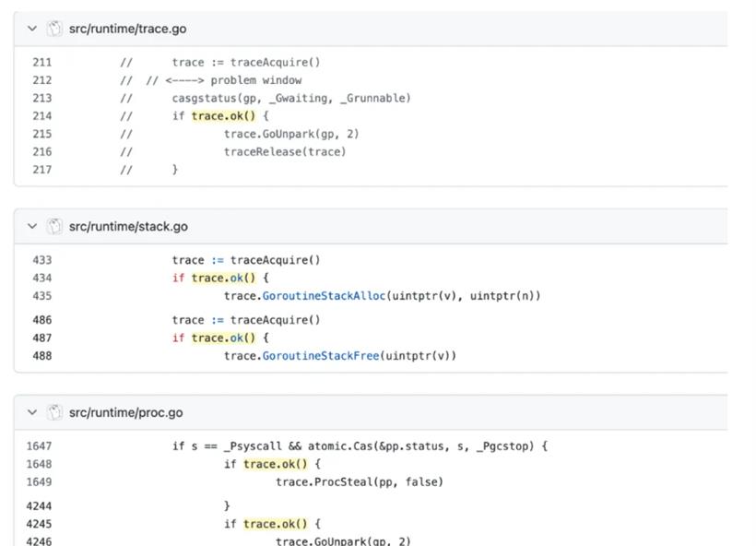Screen dimensions: 756x546
Task: Select line number 1647 in proc.go
Action: (39, 446)
